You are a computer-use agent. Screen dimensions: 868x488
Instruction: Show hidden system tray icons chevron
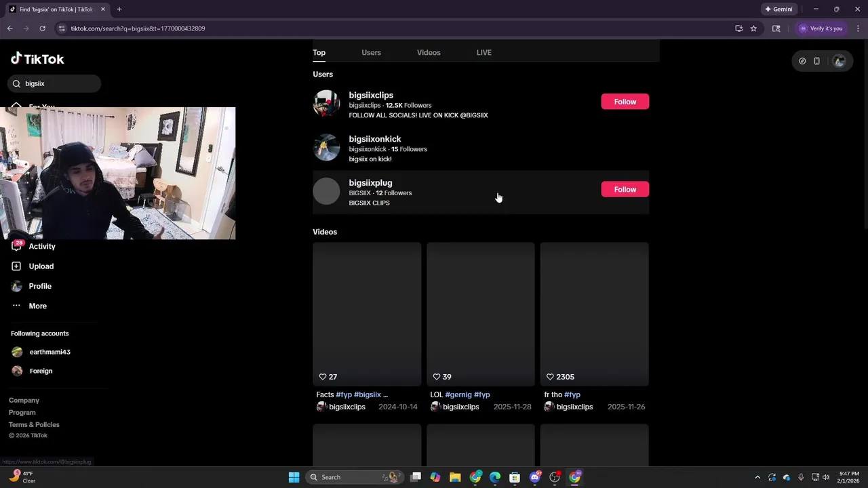click(x=757, y=477)
